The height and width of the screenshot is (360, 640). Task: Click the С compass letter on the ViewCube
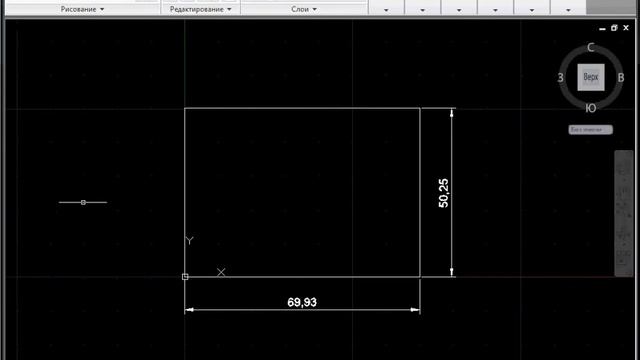[591, 47]
